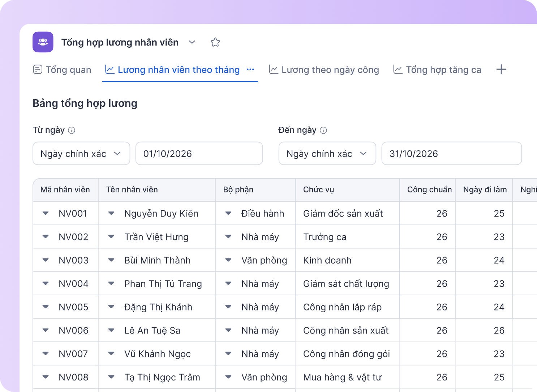Expand the NV008 row arrow

46,377
